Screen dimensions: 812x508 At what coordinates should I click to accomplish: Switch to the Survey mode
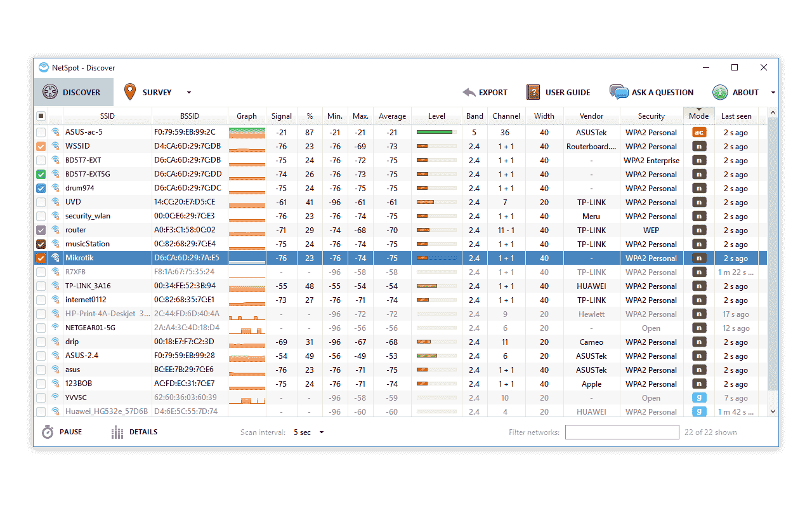pyautogui.click(x=147, y=92)
